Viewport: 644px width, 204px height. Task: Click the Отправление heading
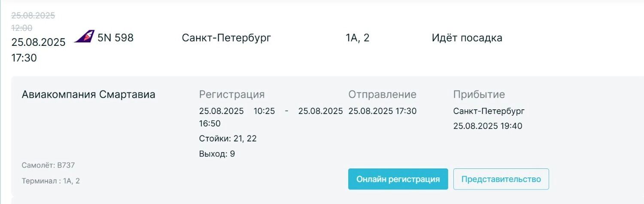[x=382, y=94]
